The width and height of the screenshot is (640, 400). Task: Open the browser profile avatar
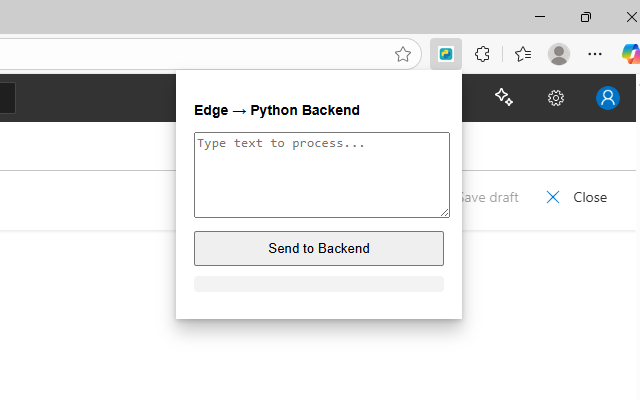559,54
